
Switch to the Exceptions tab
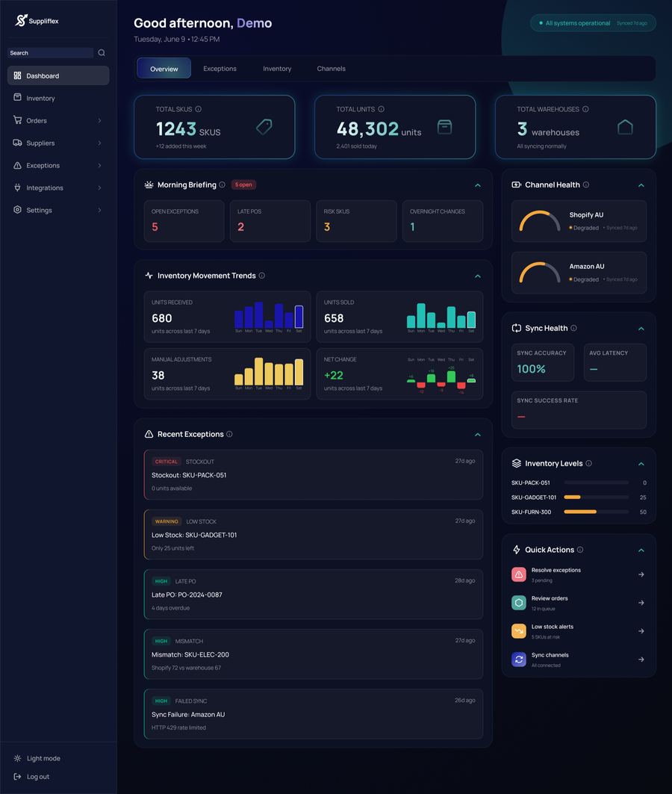coord(220,69)
